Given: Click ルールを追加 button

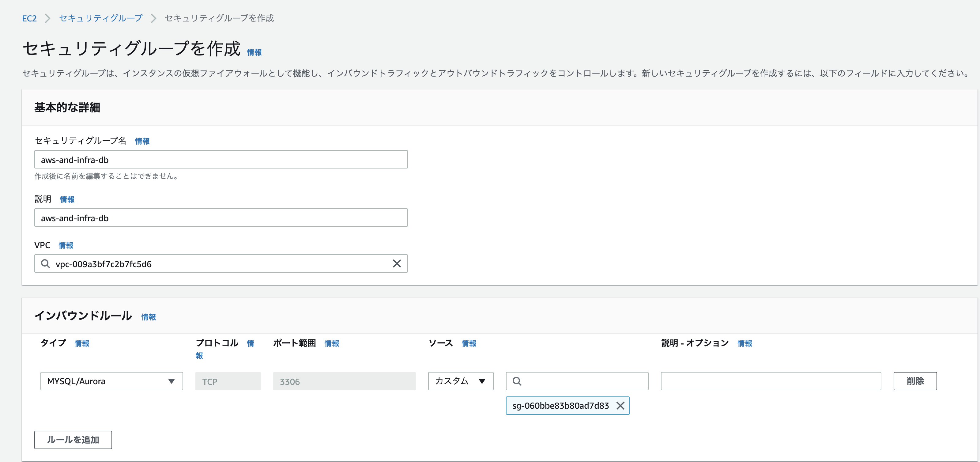Looking at the screenshot, I should point(73,440).
